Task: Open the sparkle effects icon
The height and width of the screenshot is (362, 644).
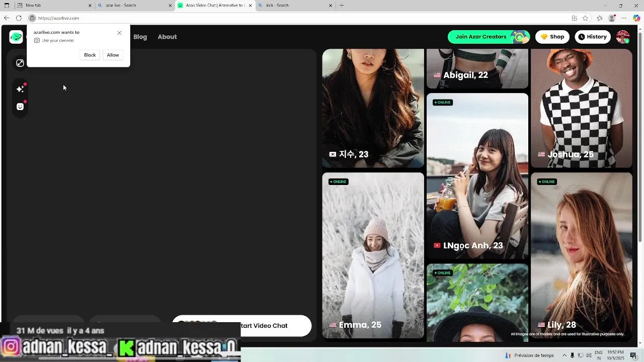Action: (20, 89)
